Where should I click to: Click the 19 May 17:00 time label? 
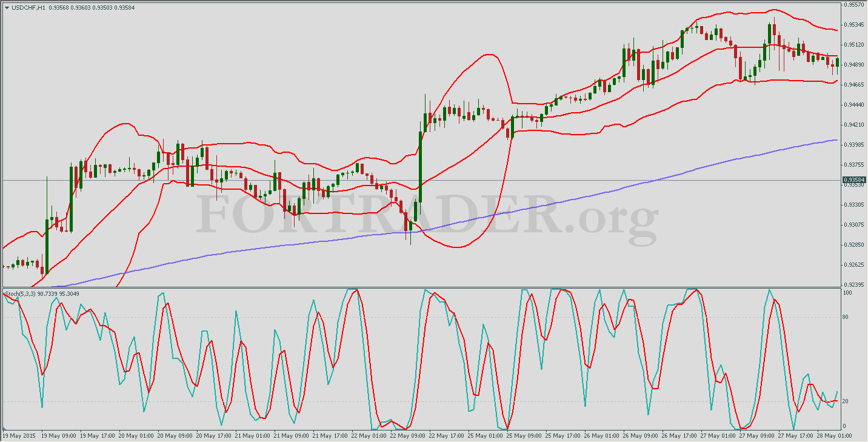(x=98, y=436)
